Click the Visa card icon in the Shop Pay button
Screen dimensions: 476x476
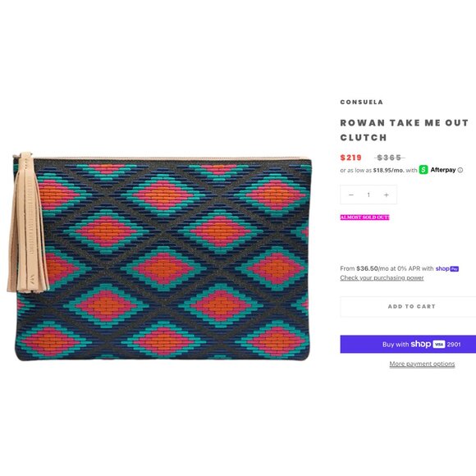click(439, 344)
